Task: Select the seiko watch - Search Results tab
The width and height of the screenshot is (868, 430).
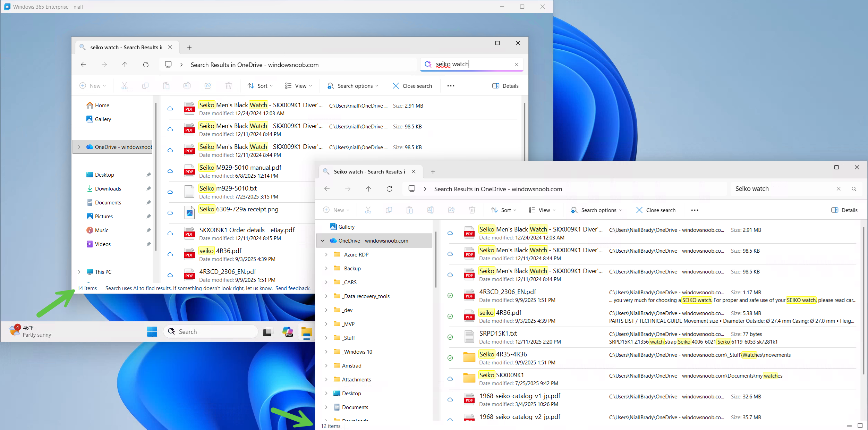Action: pyautogui.click(x=126, y=48)
